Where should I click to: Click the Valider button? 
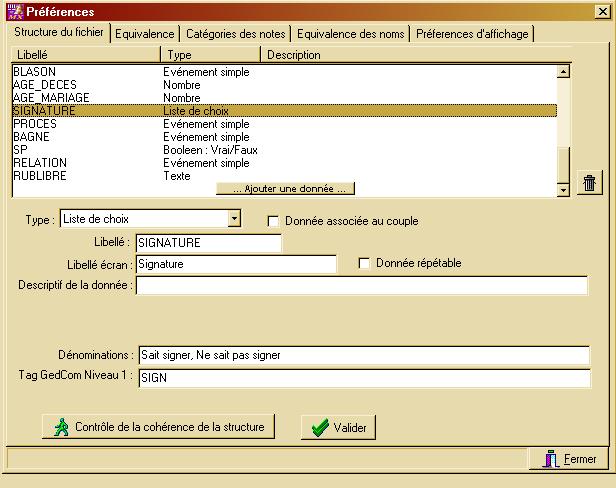tap(338, 427)
